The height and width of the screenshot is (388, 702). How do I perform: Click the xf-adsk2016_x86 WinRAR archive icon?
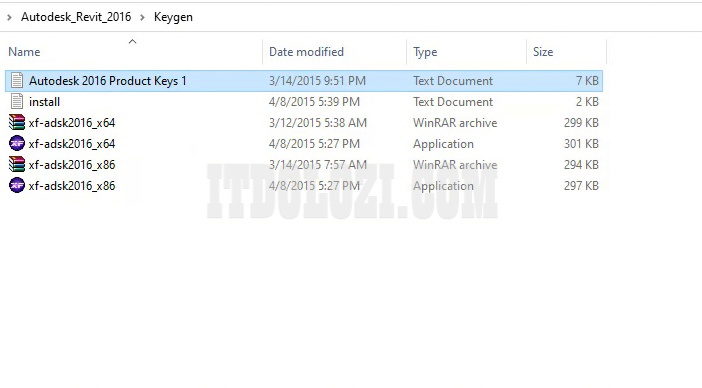17,165
